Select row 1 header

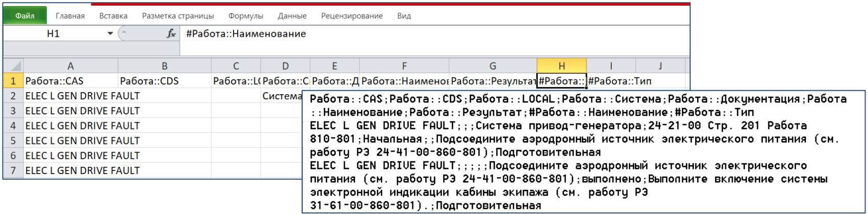click(13, 81)
